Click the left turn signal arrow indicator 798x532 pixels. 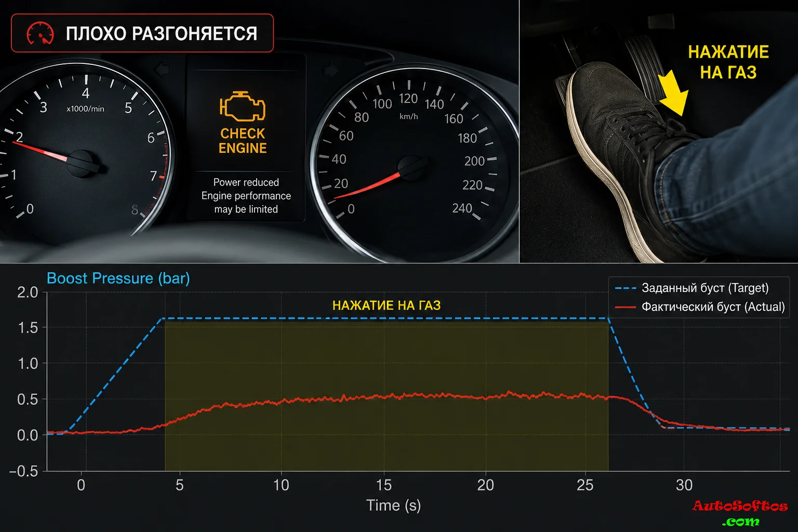[x=162, y=69]
